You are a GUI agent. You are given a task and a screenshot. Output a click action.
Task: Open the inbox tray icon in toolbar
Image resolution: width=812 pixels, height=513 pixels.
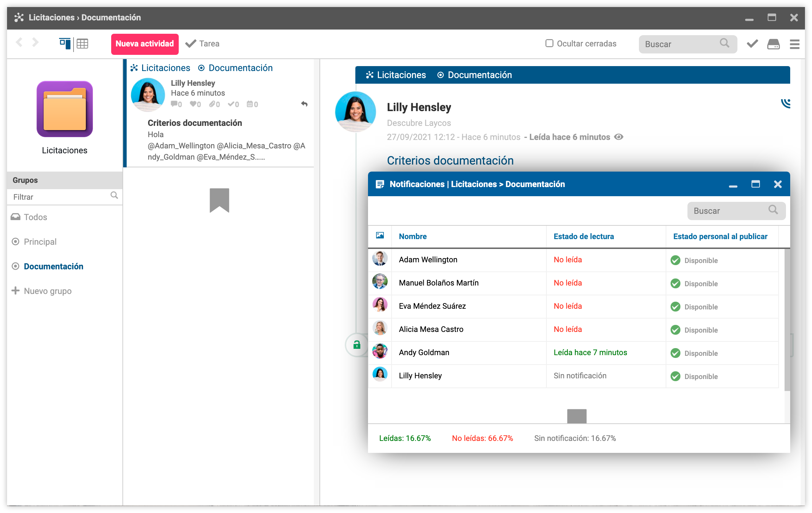[x=773, y=44]
